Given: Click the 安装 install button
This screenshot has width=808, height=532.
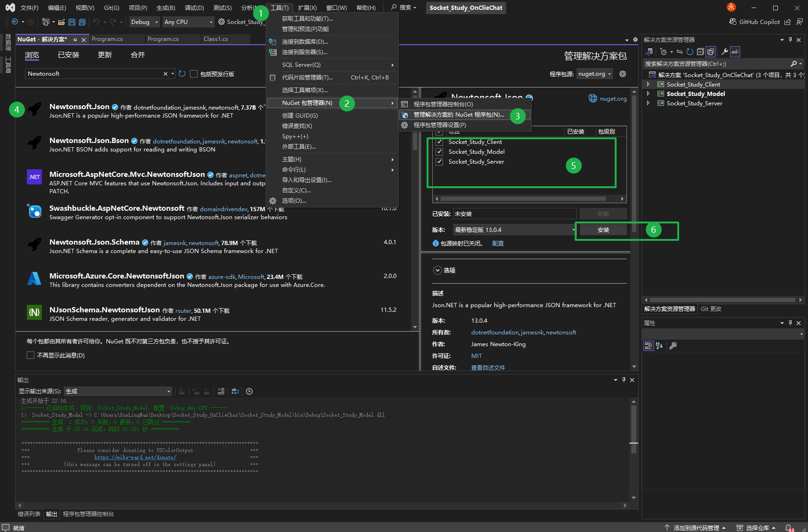Looking at the screenshot, I should (x=603, y=230).
